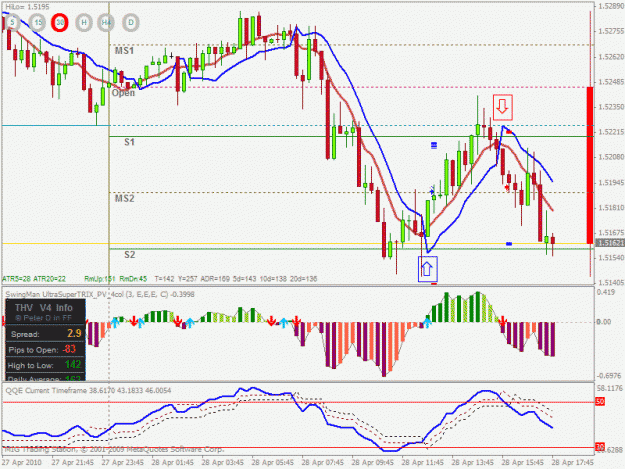This screenshot has width=625, height=469.
Task: Click price axis value 1.52215
Action: pyautogui.click(x=611, y=132)
